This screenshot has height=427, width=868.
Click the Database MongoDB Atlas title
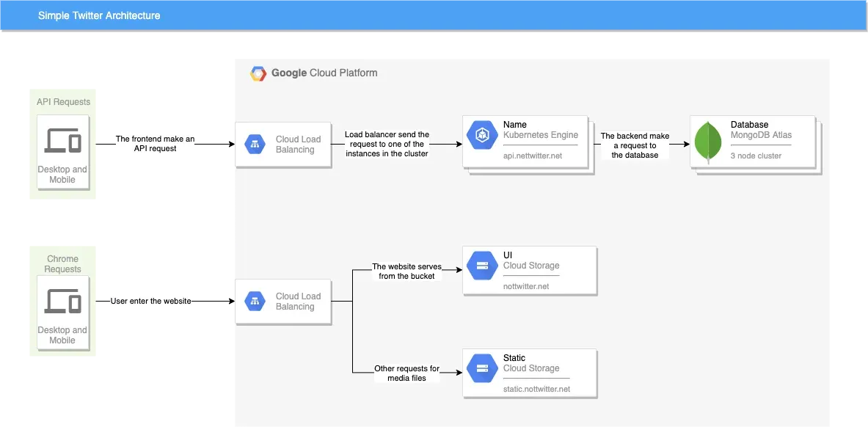[x=761, y=130]
